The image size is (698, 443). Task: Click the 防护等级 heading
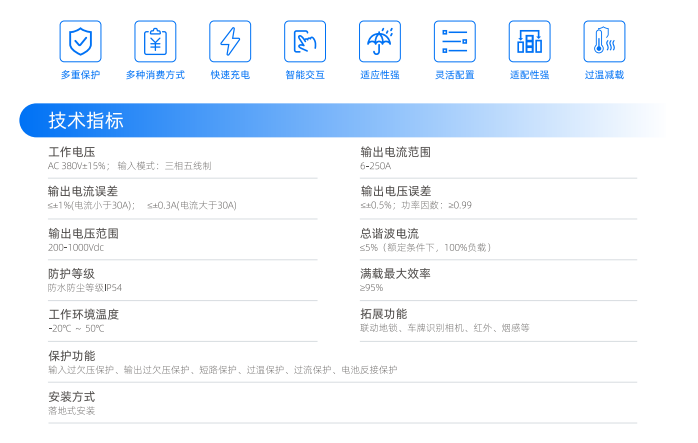(71, 273)
